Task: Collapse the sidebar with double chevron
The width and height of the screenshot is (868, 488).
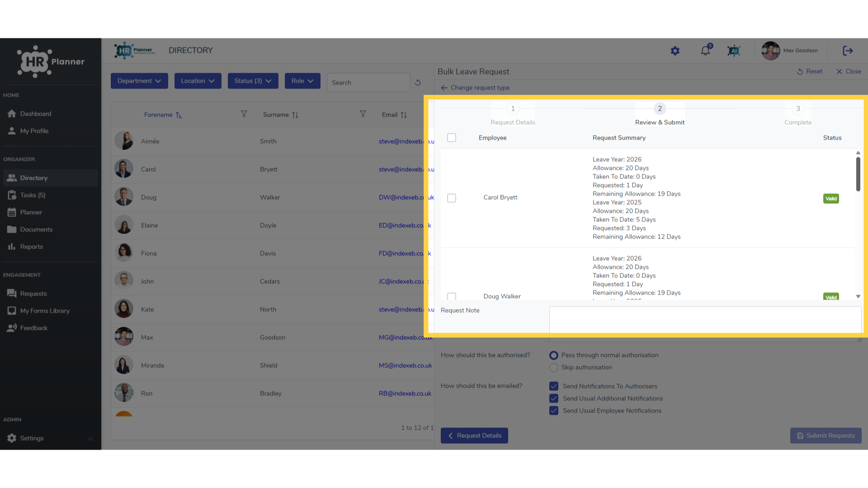Action: 91,439
